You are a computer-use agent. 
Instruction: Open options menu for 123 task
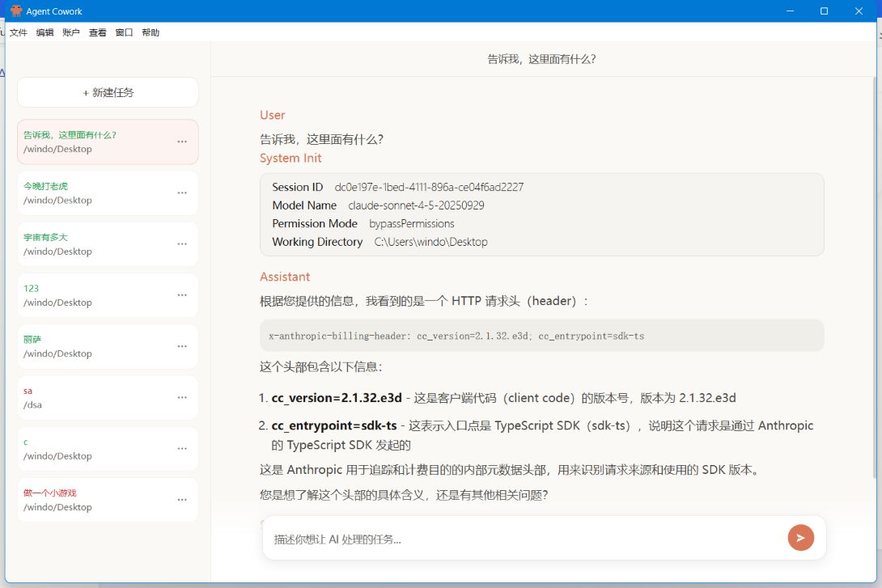point(182,295)
